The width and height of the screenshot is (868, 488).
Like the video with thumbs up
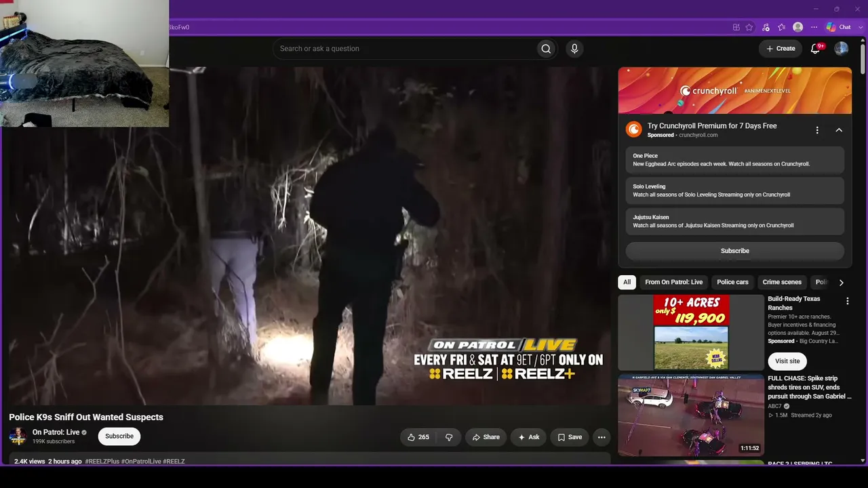tap(418, 437)
